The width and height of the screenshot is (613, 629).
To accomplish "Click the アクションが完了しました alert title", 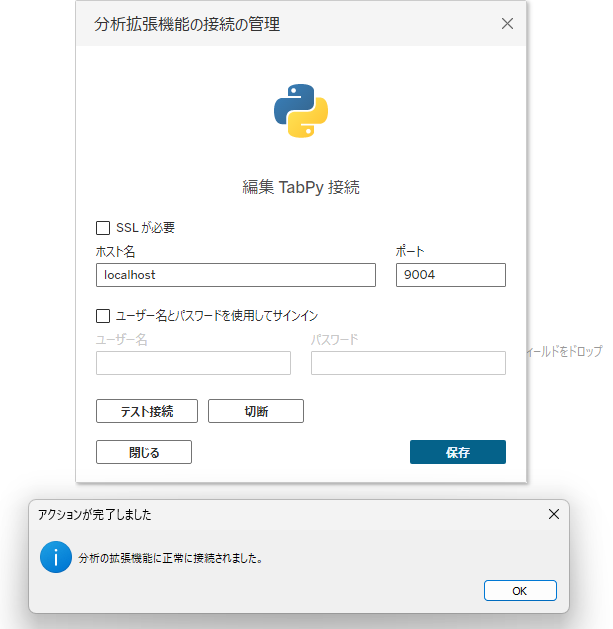I will click(95, 515).
